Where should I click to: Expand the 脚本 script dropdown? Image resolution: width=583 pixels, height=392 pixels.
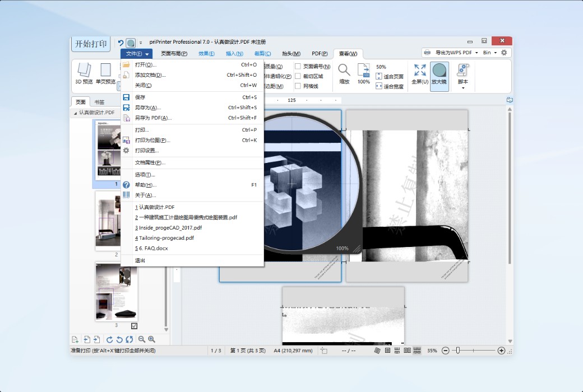463,88
